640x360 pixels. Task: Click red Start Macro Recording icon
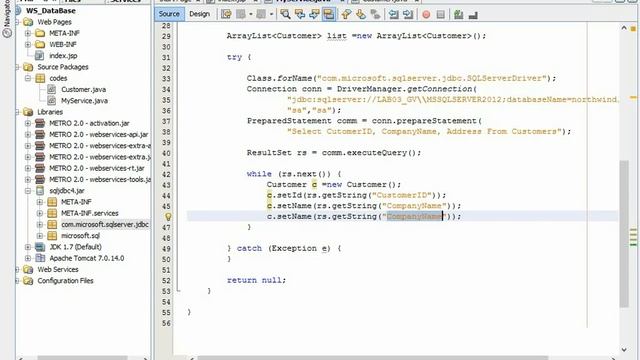pyautogui.click(x=426, y=15)
